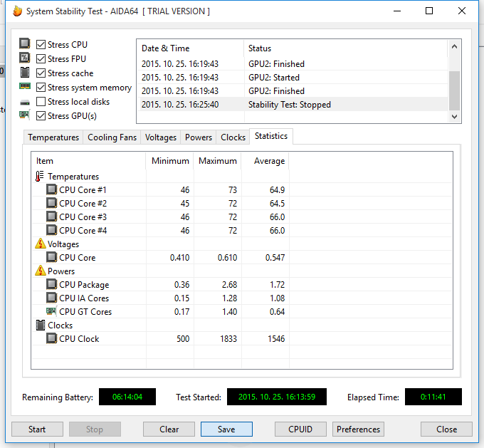The image size is (484, 448).
Task: Uncheck the Stress FPU checkbox
Action: click(x=41, y=58)
